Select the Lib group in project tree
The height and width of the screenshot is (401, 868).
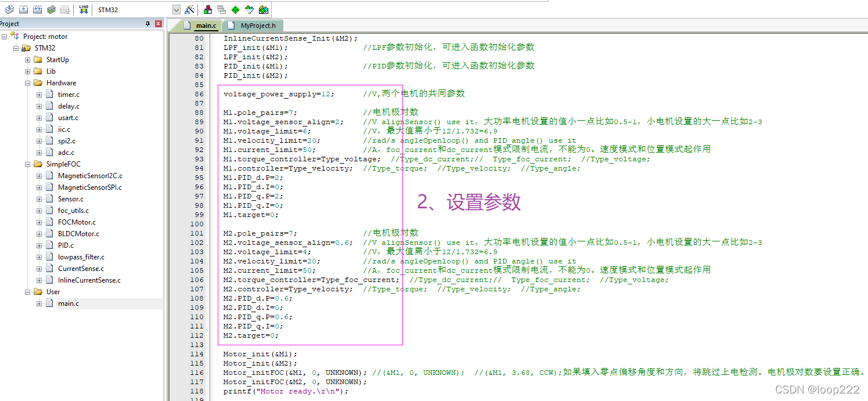pos(51,71)
